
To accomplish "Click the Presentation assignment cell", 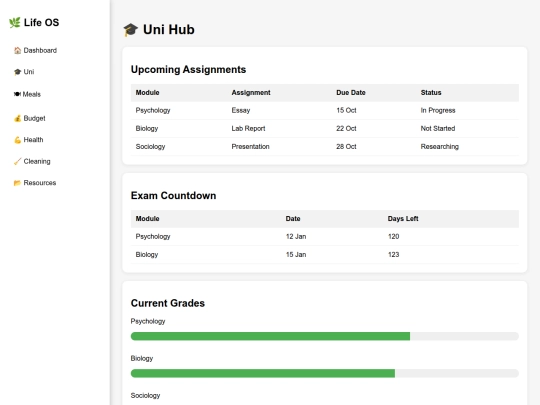I will pyautogui.click(x=250, y=147).
